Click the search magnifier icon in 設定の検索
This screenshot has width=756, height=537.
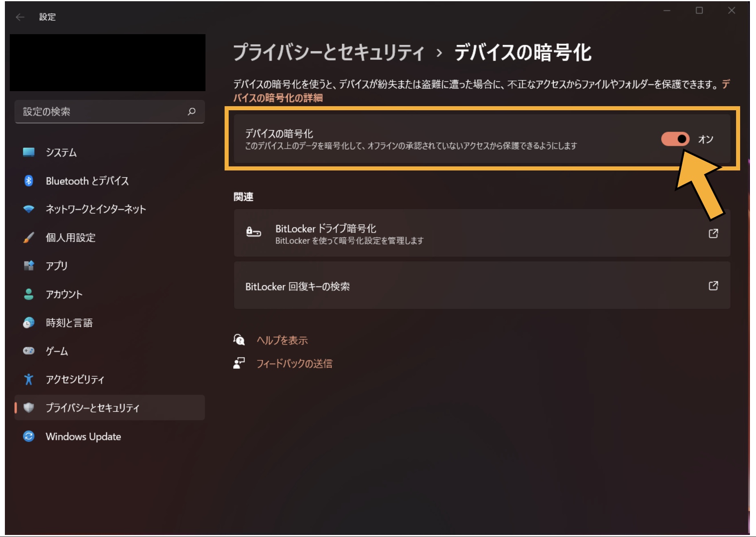tap(192, 111)
